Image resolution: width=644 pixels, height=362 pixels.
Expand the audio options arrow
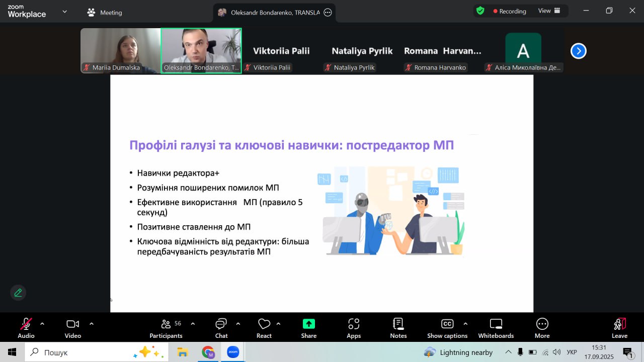coord(42,324)
